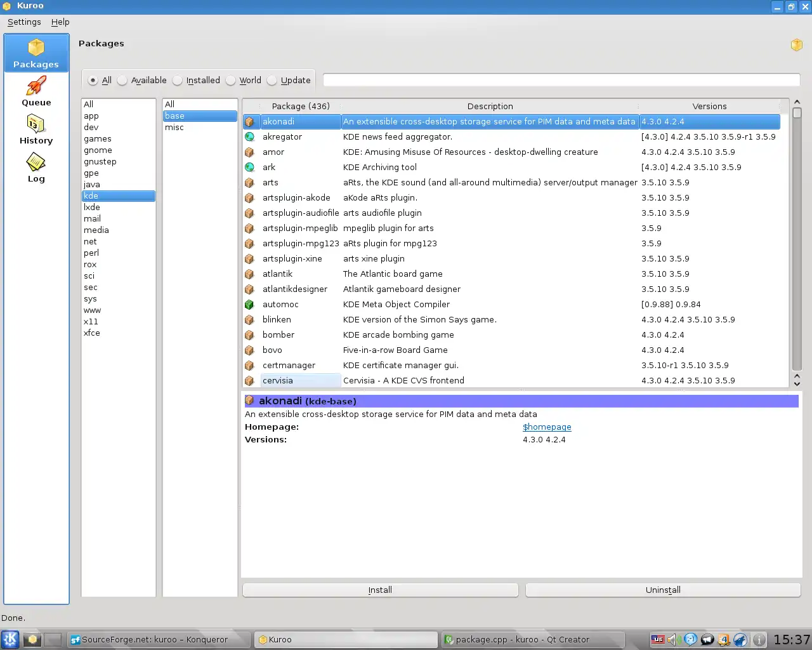Click the installed icon beside ark
The width and height of the screenshot is (812, 650).
(x=249, y=167)
